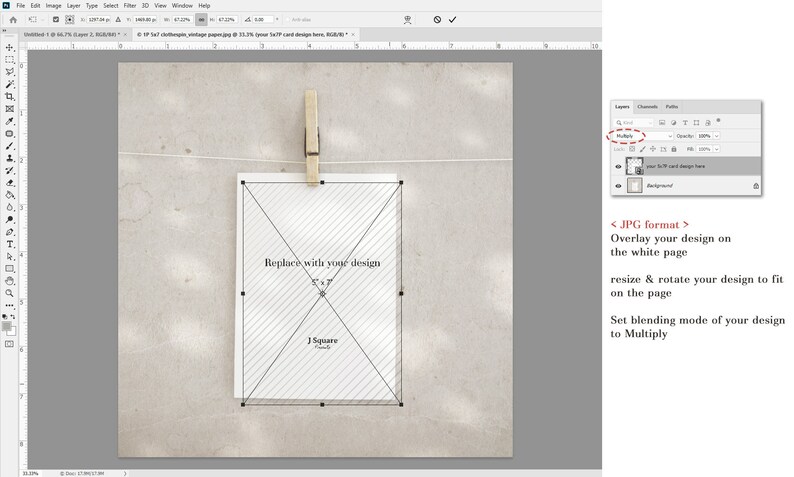Filter layers by pixel layers icon

point(662,123)
